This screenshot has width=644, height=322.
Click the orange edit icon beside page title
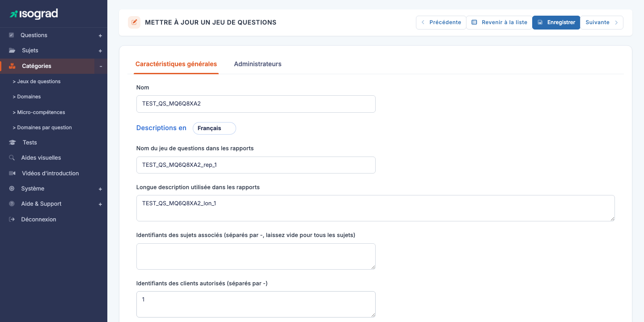coord(134,22)
